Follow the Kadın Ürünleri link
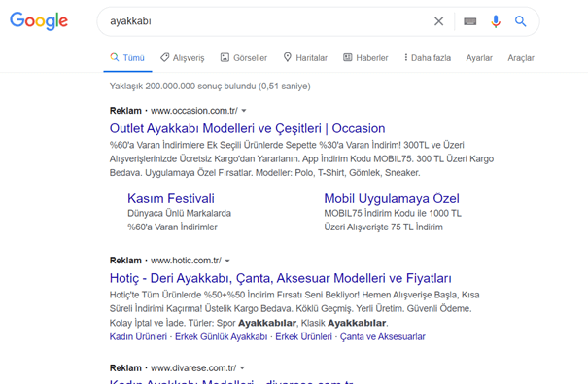Image resolution: width=588 pixels, height=384 pixels. (x=138, y=336)
